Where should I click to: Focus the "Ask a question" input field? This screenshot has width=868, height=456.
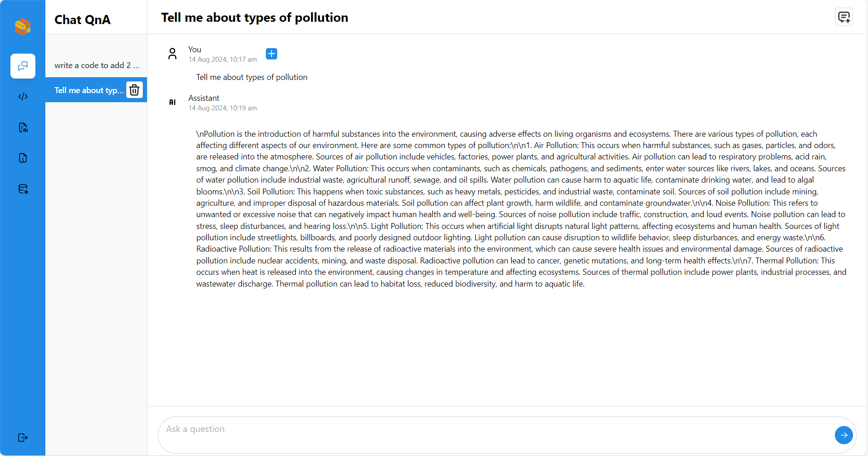click(x=495, y=435)
